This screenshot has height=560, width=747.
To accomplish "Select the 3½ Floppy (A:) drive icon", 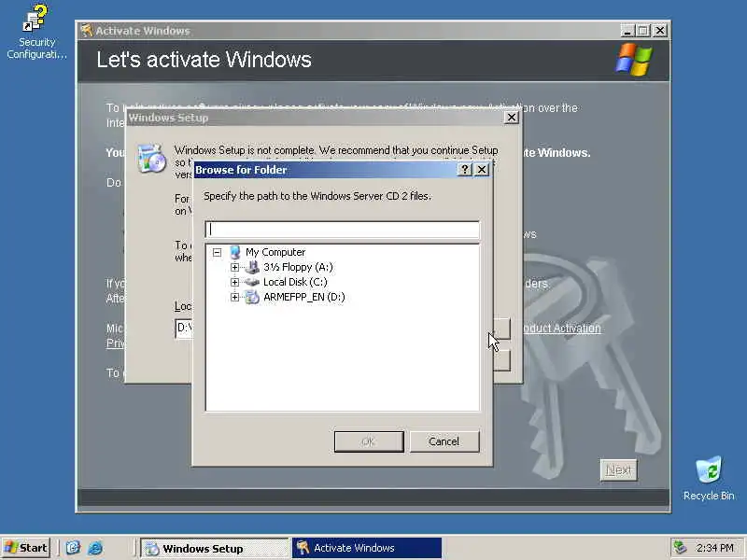I will (252, 267).
